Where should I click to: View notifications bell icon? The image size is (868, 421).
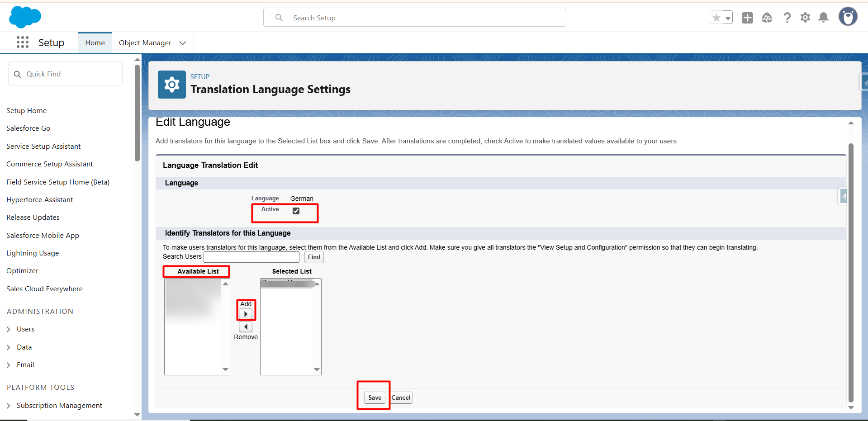click(x=824, y=18)
